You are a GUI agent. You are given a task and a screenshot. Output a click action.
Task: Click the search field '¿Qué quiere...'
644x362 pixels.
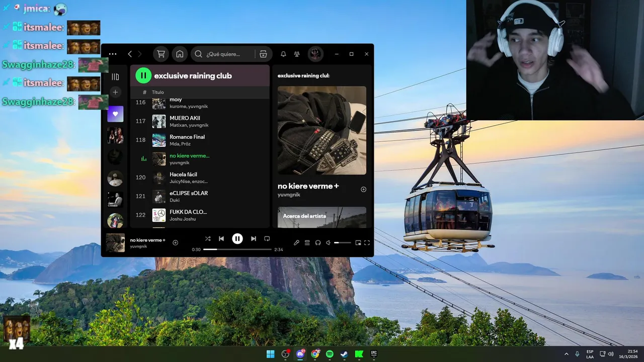pos(223,54)
